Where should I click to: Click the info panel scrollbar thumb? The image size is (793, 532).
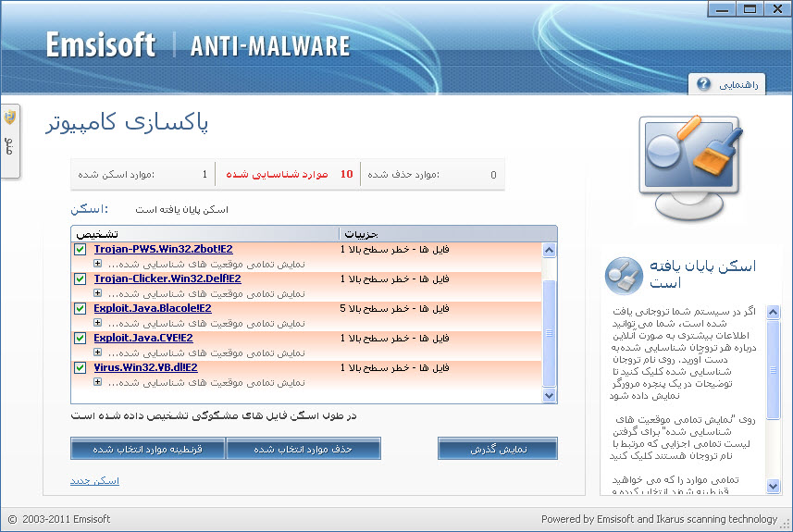pos(773,370)
